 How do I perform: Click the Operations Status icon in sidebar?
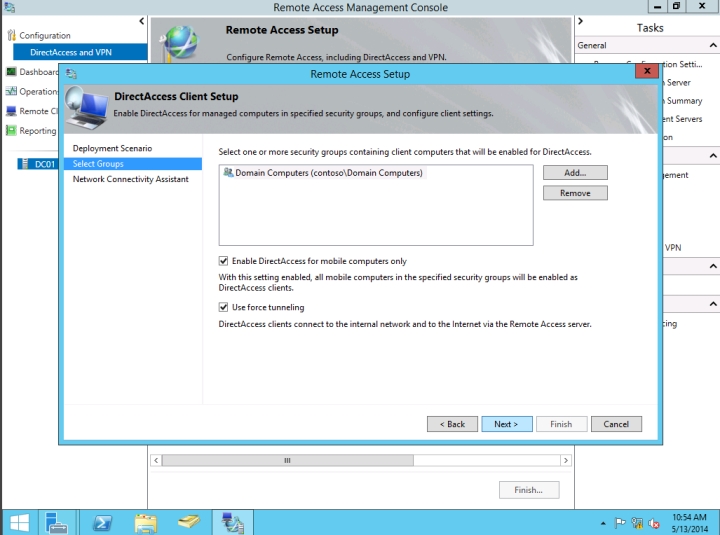click(x=11, y=91)
